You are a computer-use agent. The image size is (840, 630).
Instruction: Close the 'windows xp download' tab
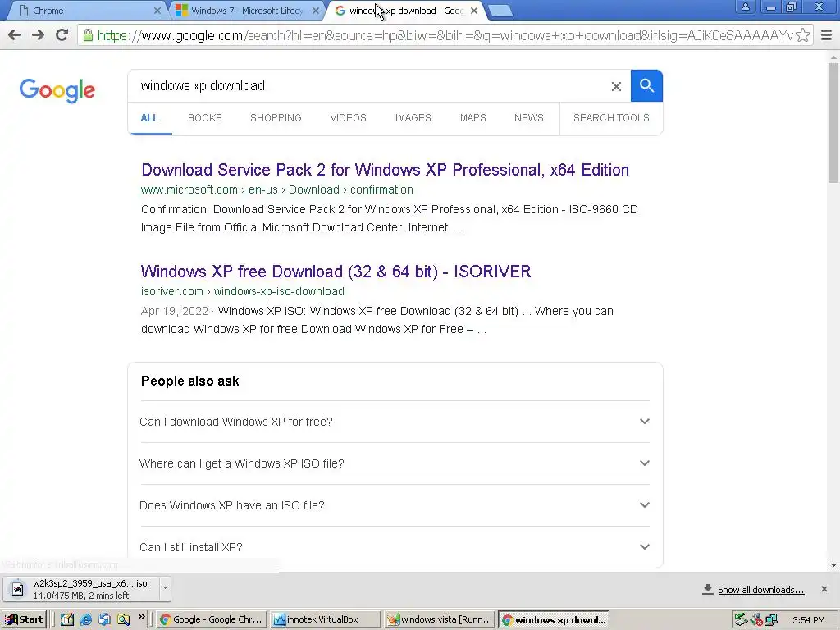pyautogui.click(x=474, y=11)
